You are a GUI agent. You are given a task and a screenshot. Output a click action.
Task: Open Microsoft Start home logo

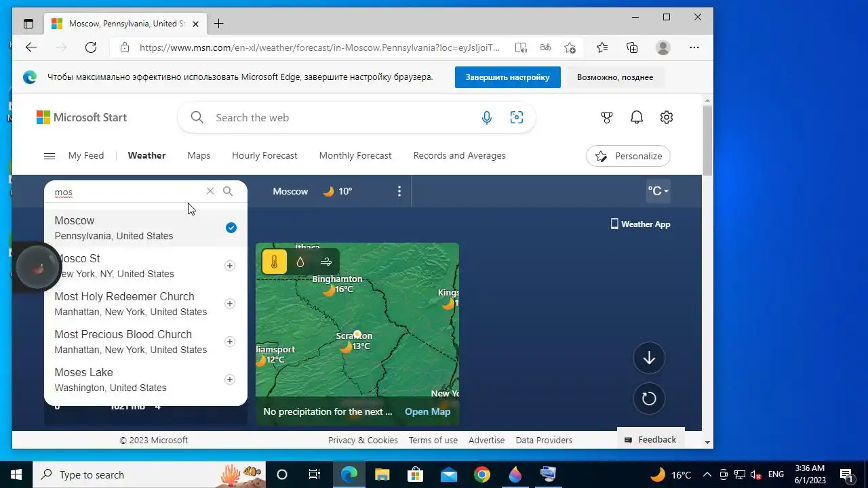click(x=82, y=117)
